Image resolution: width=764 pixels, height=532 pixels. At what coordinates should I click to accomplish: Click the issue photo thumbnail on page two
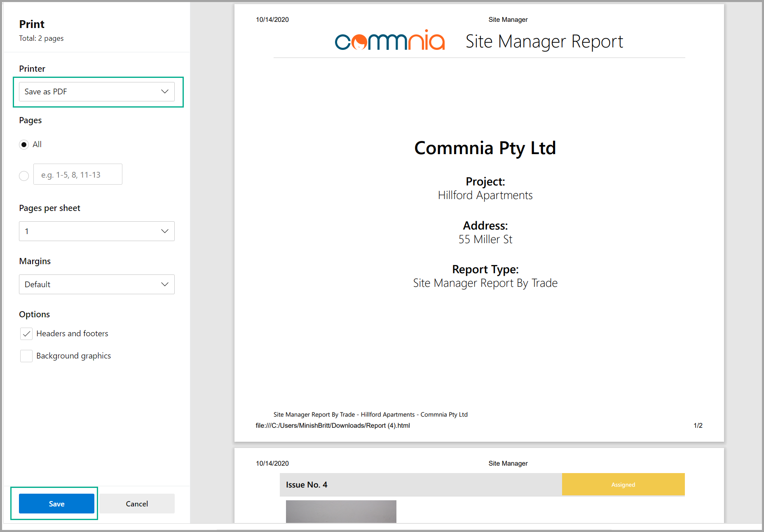(x=341, y=511)
